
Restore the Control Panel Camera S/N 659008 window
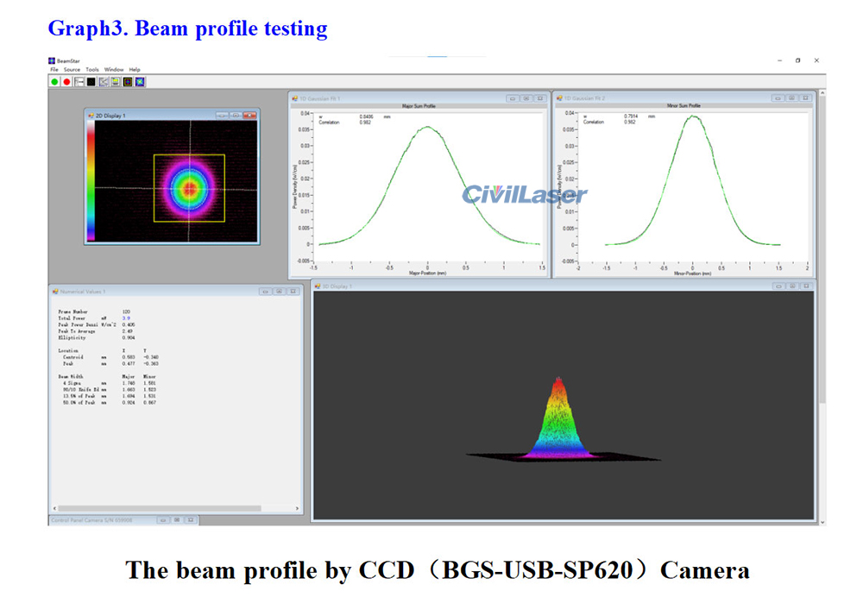(x=177, y=521)
